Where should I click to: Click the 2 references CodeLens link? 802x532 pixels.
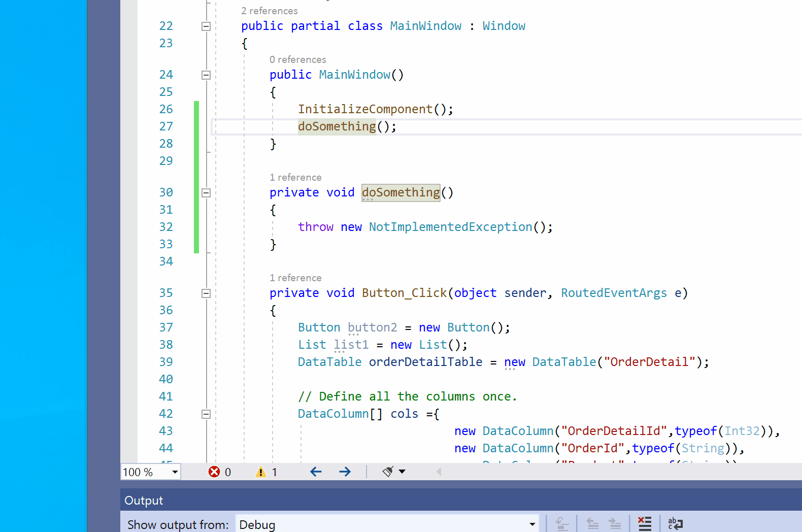coord(269,11)
